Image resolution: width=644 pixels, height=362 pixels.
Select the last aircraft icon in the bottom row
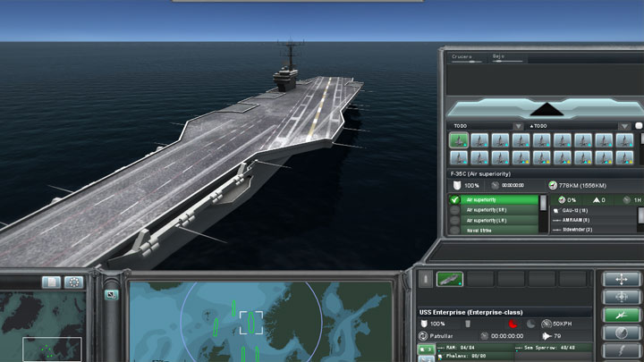click(x=624, y=157)
